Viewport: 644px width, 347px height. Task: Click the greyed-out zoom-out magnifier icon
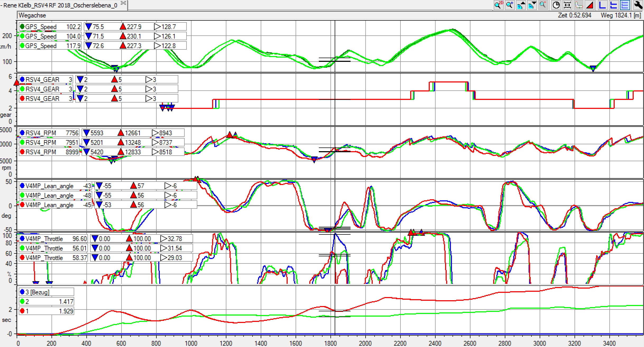pyautogui.click(x=543, y=5)
